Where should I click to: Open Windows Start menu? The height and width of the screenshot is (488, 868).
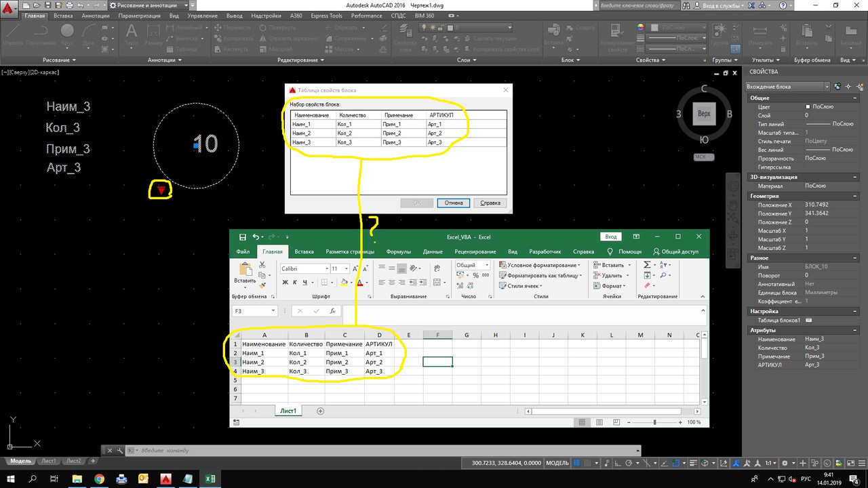click(11, 479)
